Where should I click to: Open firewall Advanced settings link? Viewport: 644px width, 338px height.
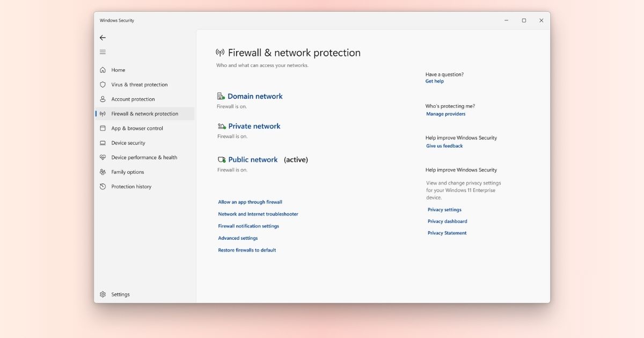(x=238, y=238)
